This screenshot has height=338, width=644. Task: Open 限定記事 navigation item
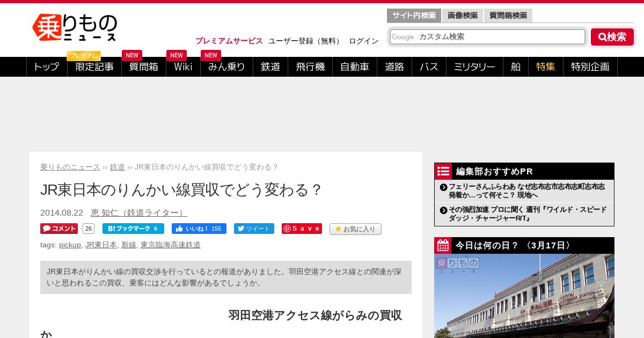(94, 67)
